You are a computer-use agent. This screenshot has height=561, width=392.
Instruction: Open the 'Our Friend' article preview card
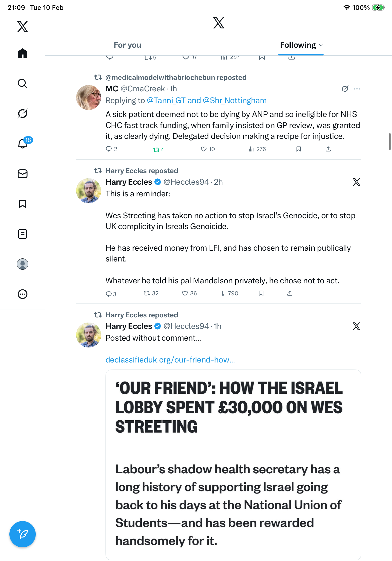(233, 464)
